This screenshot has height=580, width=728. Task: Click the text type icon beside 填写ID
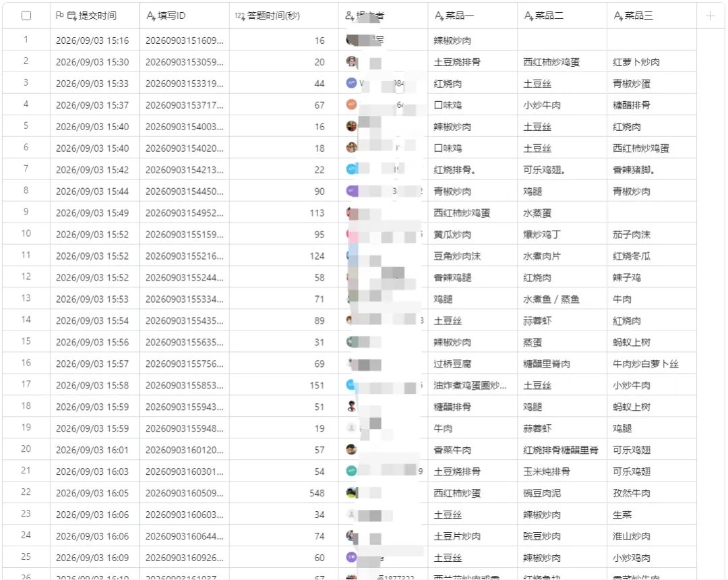pyautogui.click(x=151, y=16)
